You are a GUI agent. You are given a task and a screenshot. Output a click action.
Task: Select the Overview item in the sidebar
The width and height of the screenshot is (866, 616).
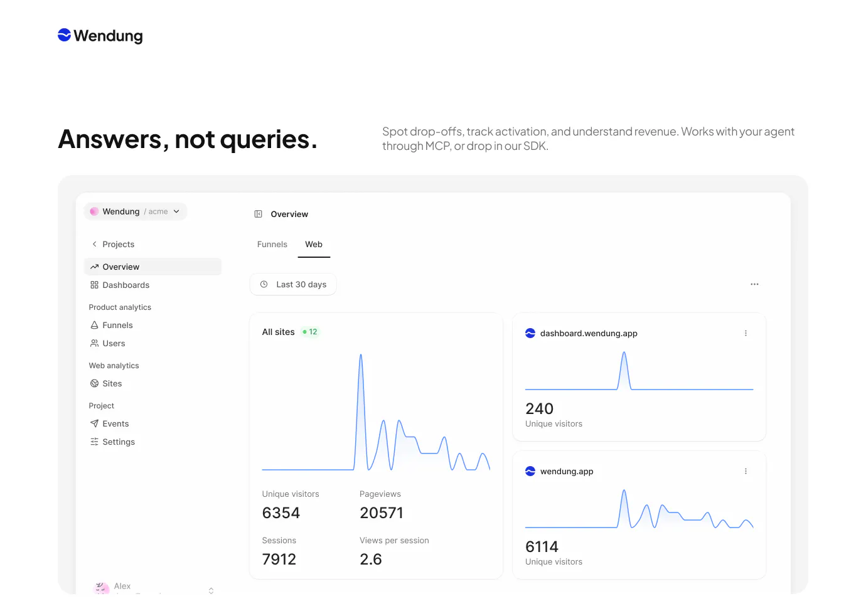[x=152, y=267]
